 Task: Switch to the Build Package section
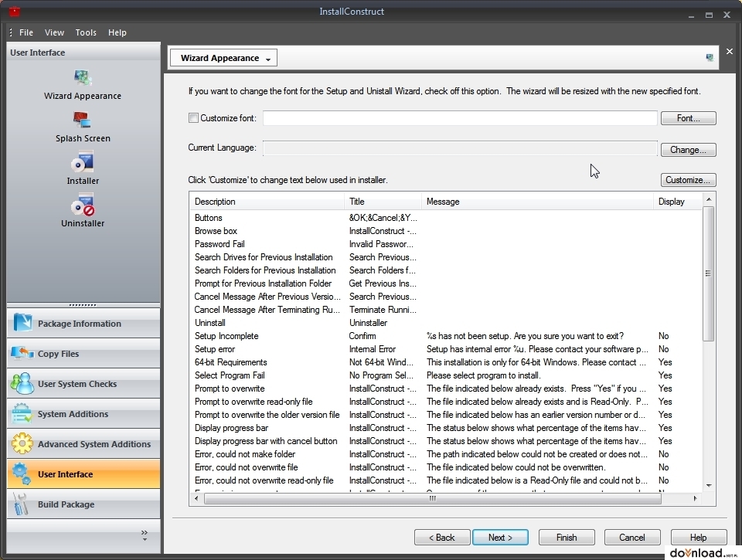coord(83,504)
